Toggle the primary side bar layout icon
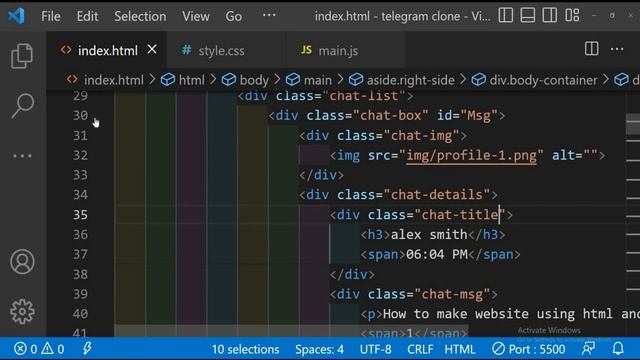Screen dimensions: 640x360 [x=506, y=16]
